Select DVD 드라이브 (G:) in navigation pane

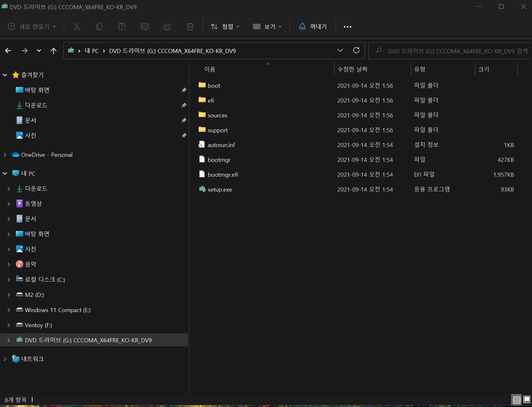[x=88, y=340]
